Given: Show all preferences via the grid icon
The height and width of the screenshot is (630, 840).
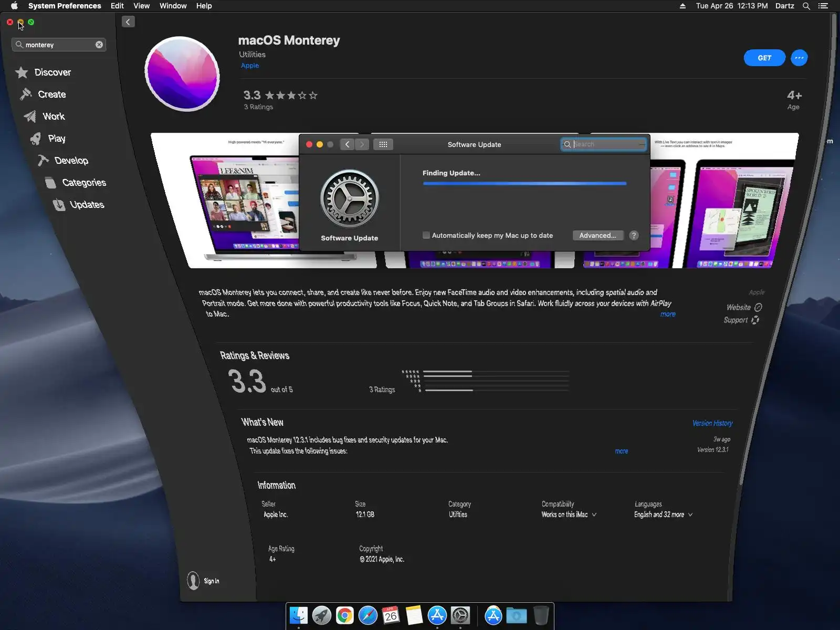Looking at the screenshot, I should pyautogui.click(x=383, y=144).
